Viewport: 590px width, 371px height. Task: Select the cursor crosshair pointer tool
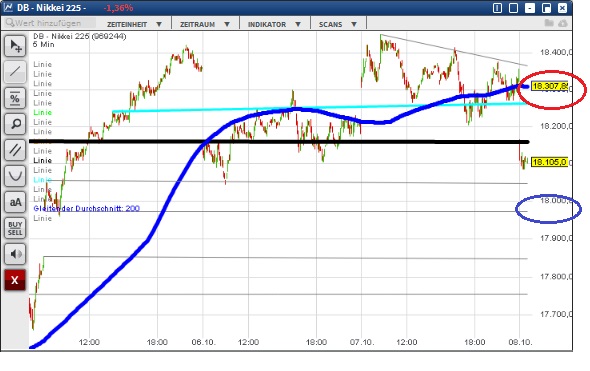pos(15,46)
